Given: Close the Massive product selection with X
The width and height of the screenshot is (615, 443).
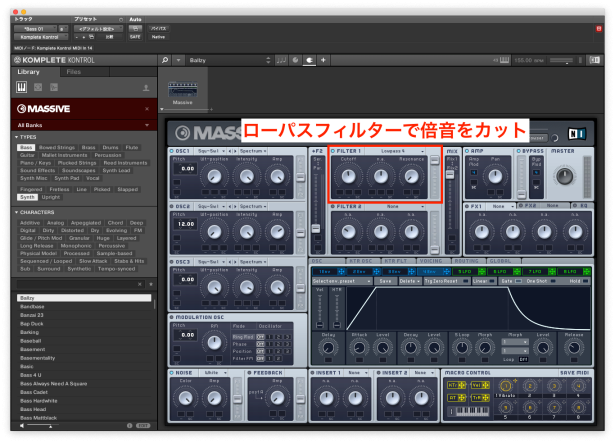Looking at the screenshot, I should point(147,107).
